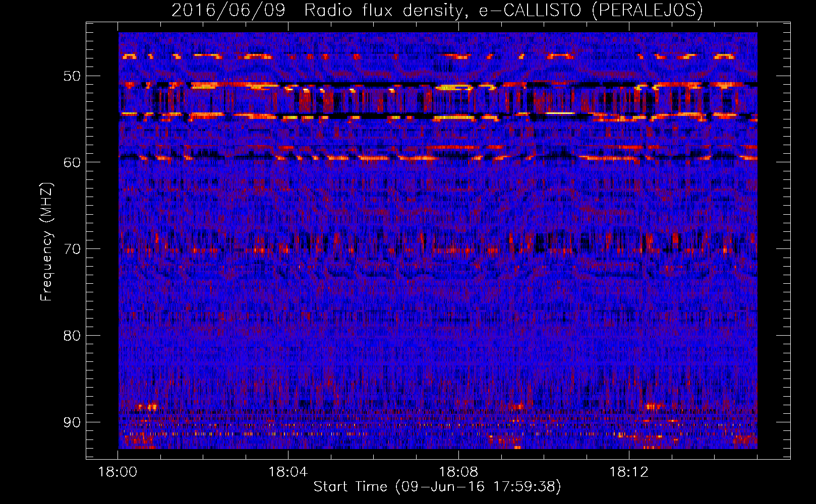Click the 18:08 time tick label
This screenshot has width=816, height=504.
click(x=458, y=472)
